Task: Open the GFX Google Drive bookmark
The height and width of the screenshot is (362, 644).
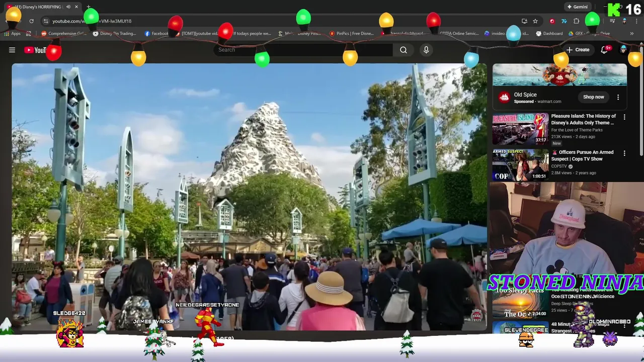Action: 590,34
